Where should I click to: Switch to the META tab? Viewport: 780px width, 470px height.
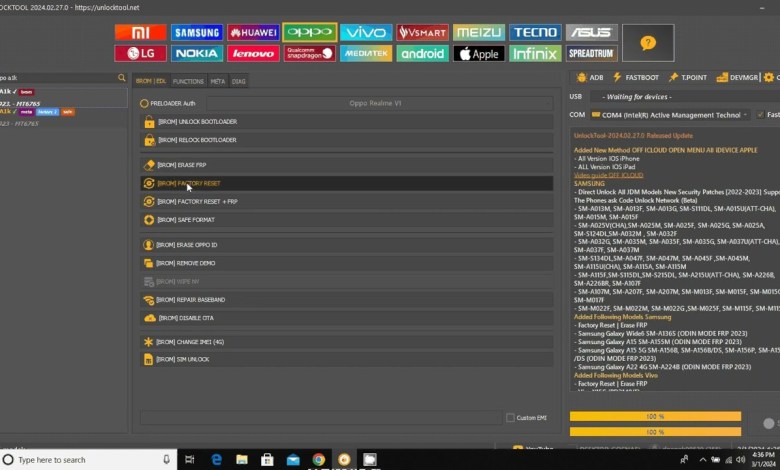pos(217,81)
